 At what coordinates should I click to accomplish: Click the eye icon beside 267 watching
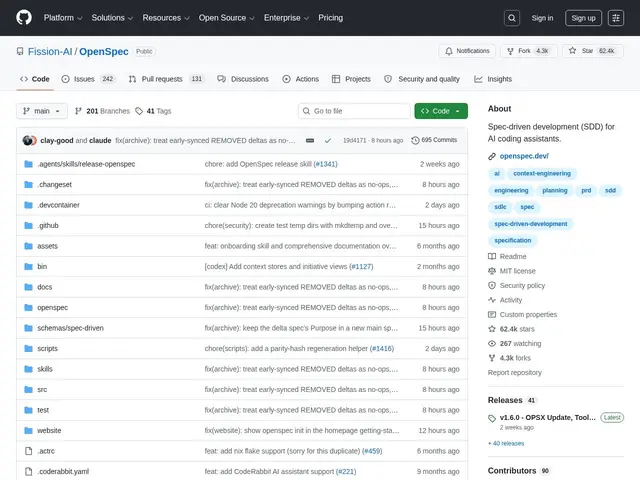(x=492, y=344)
